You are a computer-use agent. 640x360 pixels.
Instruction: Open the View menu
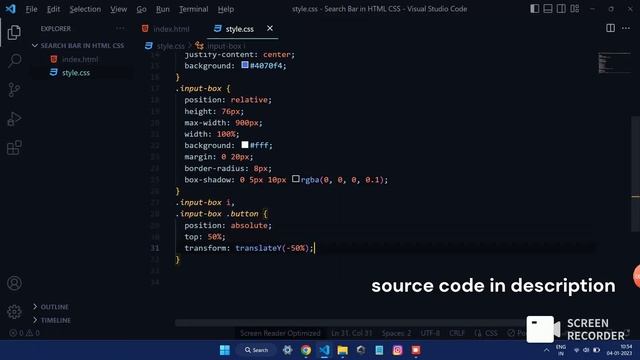click(118, 9)
